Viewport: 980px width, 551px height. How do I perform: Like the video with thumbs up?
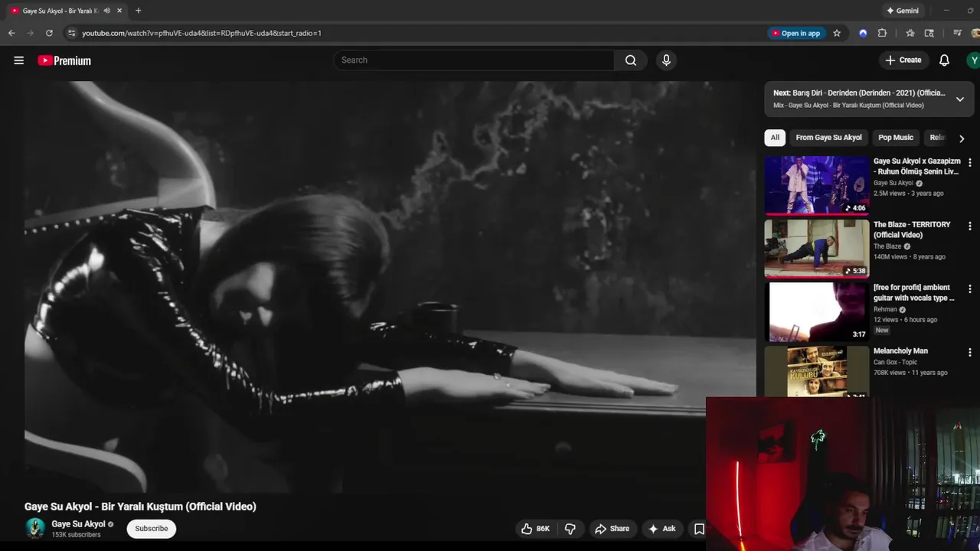tap(535, 529)
